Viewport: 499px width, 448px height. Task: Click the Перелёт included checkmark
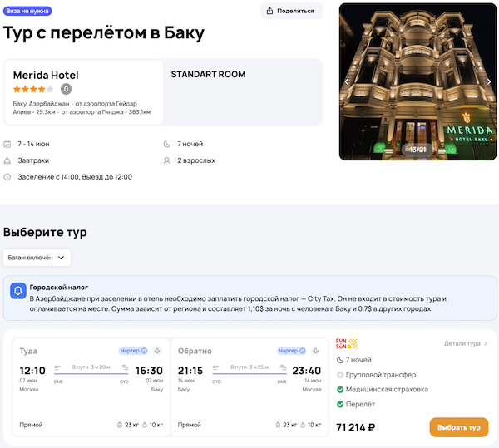(340, 404)
